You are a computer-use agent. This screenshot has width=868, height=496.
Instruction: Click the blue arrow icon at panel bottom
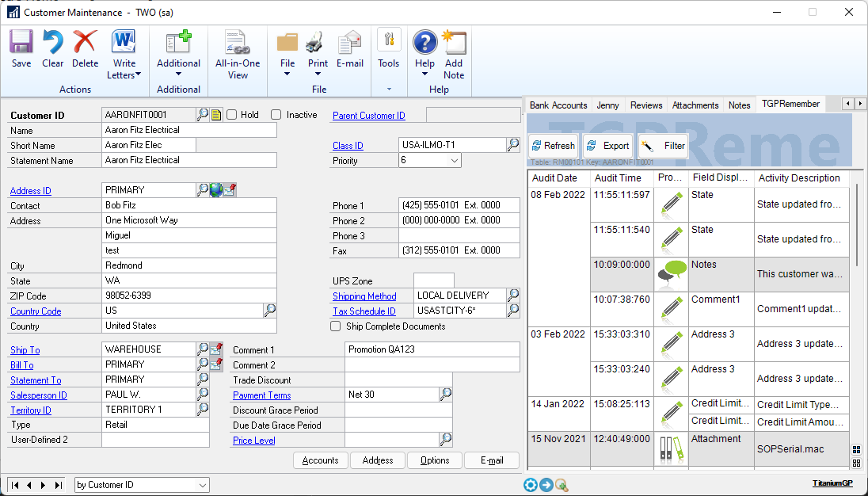coord(546,485)
